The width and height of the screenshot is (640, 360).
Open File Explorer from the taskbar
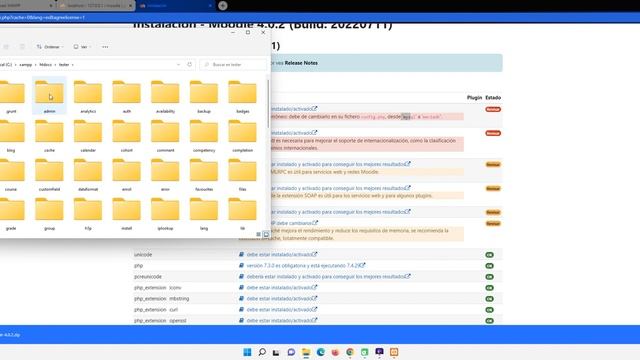(306, 352)
